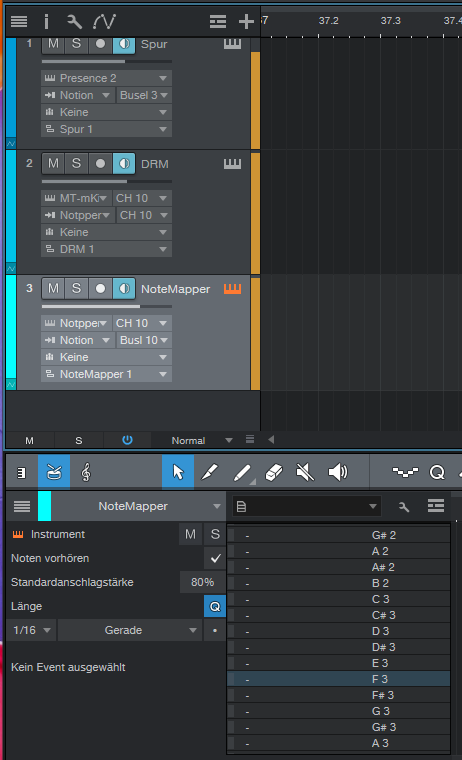Mute the DRM track

[x=53, y=164]
